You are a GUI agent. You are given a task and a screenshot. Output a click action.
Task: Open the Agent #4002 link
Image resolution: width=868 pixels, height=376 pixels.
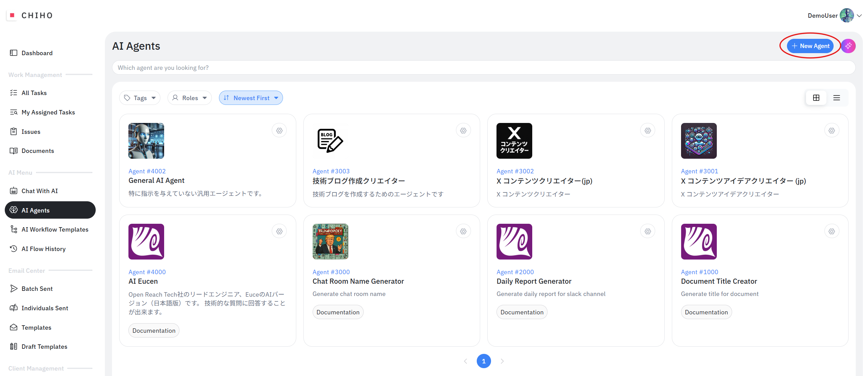(x=147, y=171)
